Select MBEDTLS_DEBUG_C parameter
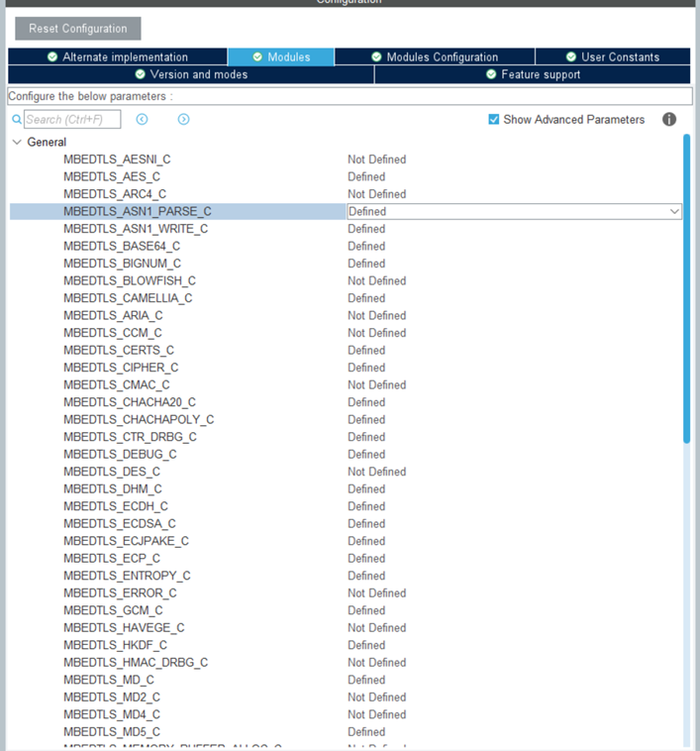Image resolution: width=700 pixels, height=751 pixels. [120, 454]
